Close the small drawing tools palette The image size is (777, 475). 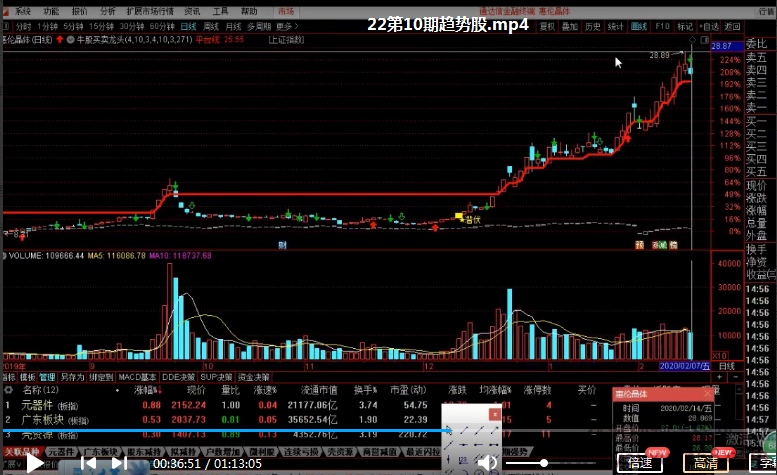[x=494, y=413]
